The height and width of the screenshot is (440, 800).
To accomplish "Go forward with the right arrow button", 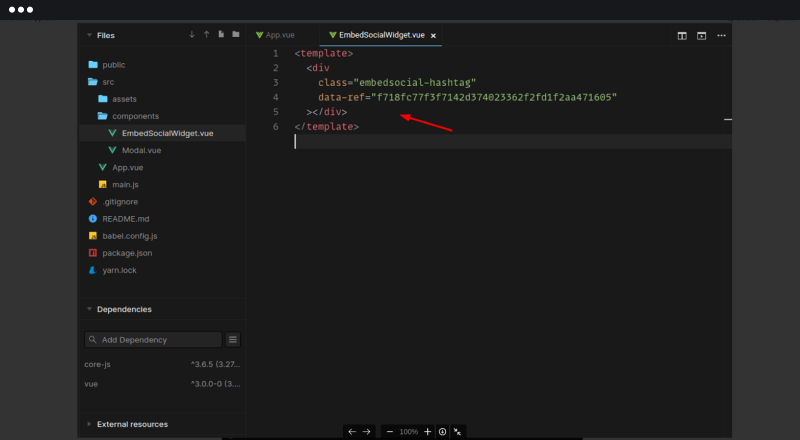I will 366,432.
